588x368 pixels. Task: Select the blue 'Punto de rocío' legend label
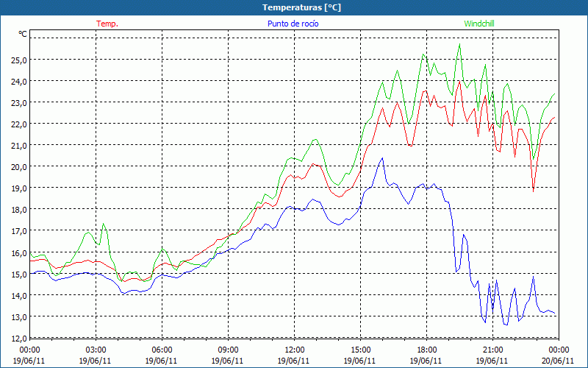pyautogui.click(x=293, y=24)
